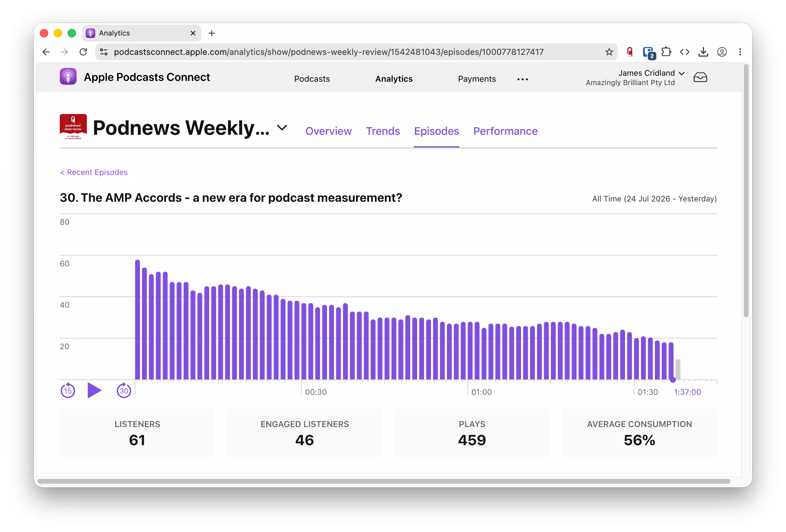Click the code brackets extension icon
The image size is (786, 532).
(x=685, y=52)
